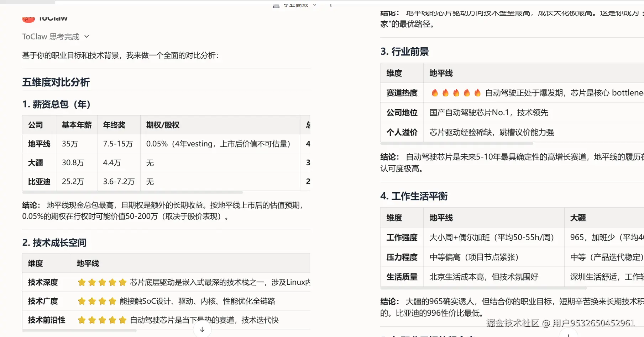Click 维度 header in the 工作生活平衡 table

pos(394,218)
